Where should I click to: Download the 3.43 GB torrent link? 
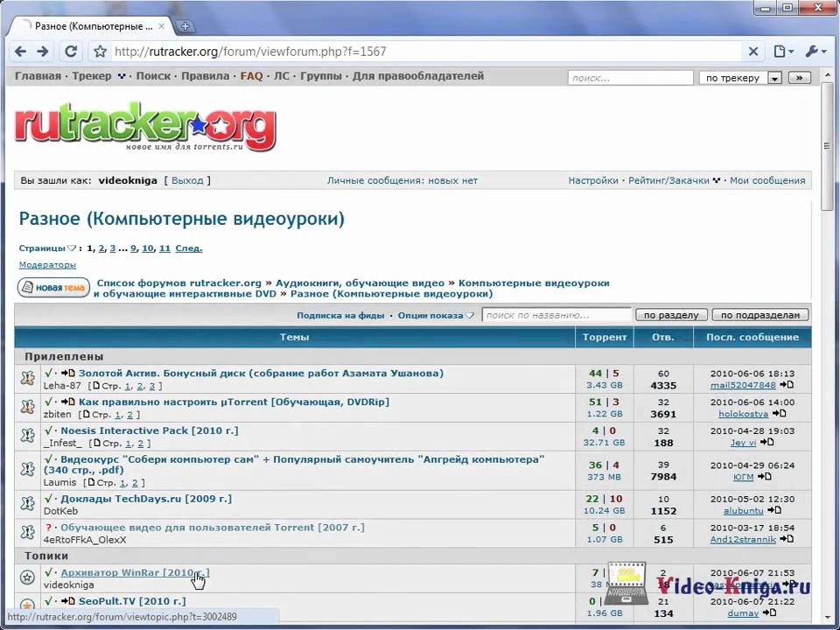pyautogui.click(x=604, y=385)
